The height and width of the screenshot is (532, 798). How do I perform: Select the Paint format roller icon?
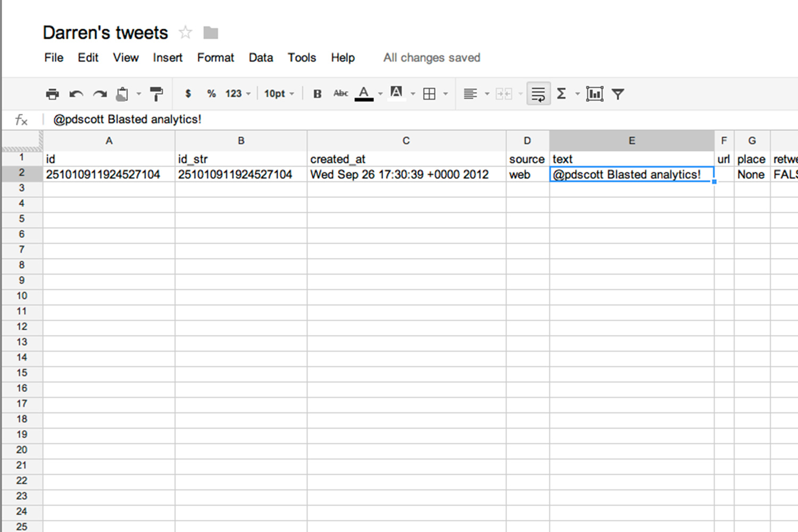pos(156,94)
